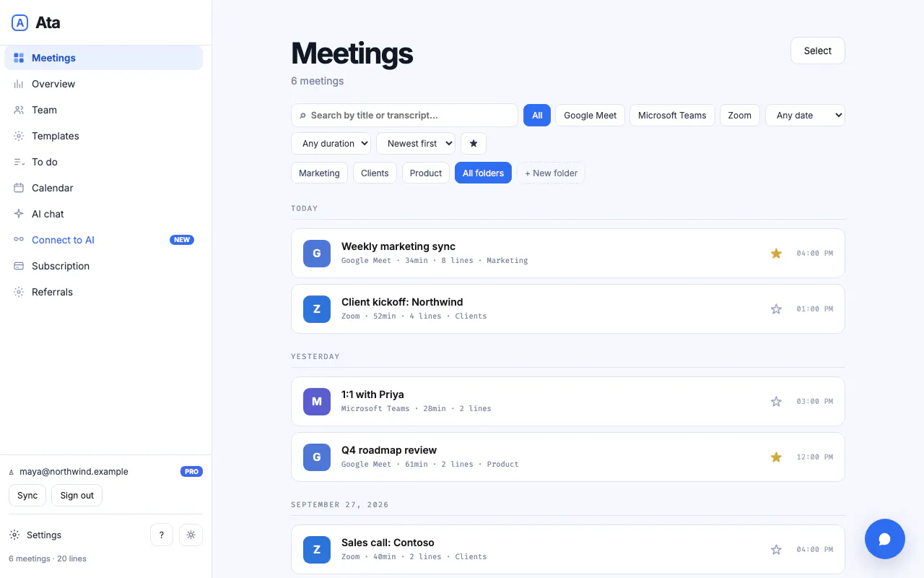The height and width of the screenshot is (578, 924).
Task: Create a folder with + New folder
Action: point(551,173)
